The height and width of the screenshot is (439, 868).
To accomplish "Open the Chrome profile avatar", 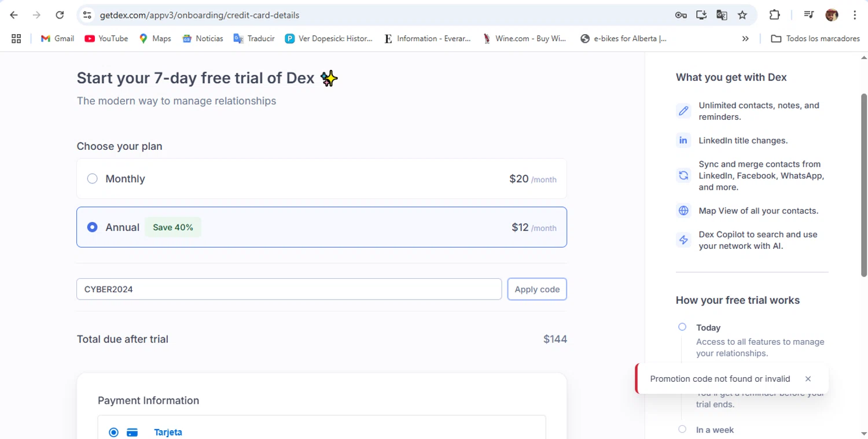I will point(832,15).
